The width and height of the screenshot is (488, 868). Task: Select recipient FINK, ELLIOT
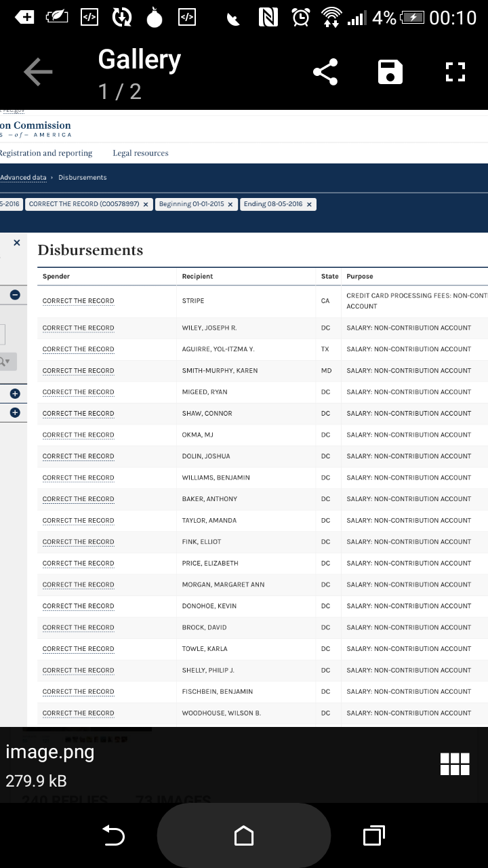201,542
